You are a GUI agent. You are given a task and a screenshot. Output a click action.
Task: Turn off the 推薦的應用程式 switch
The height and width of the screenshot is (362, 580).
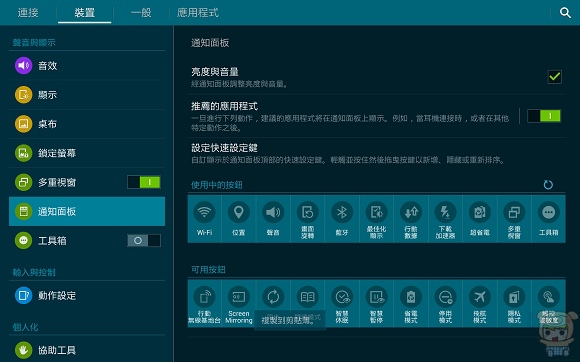pyautogui.click(x=544, y=116)
